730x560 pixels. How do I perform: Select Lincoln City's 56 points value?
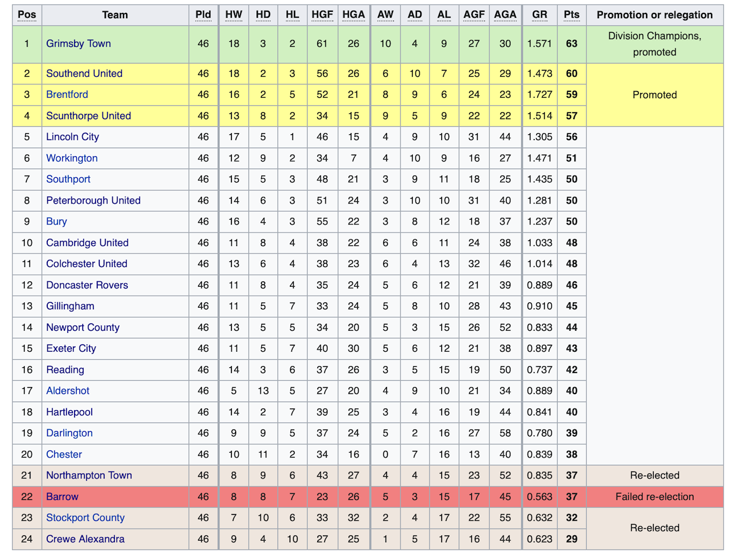point(572,137)
